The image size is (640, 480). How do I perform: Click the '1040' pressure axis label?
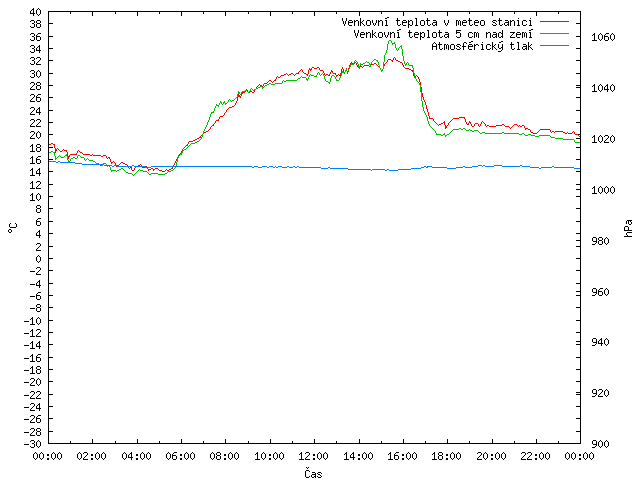click(603, 88)
